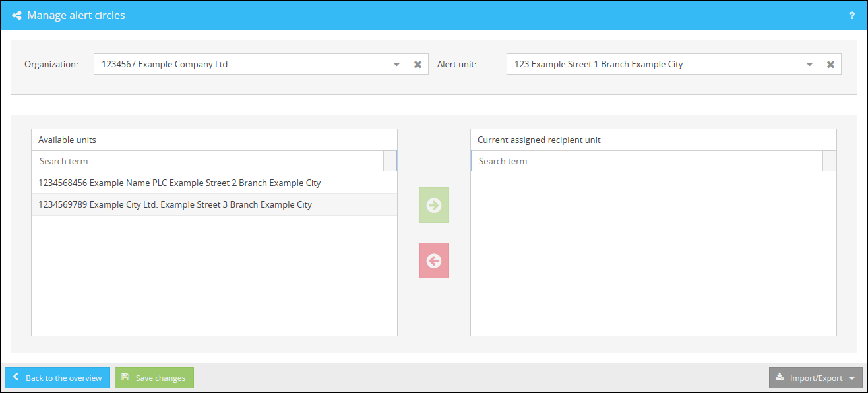Focus the Available units search term field

point(207,161)
